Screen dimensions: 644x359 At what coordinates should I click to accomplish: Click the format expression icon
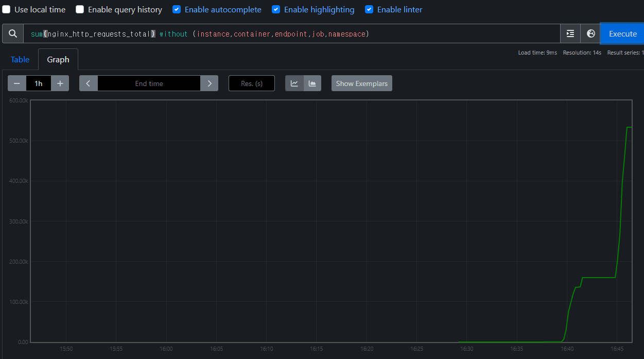click(x=570, y=33)
